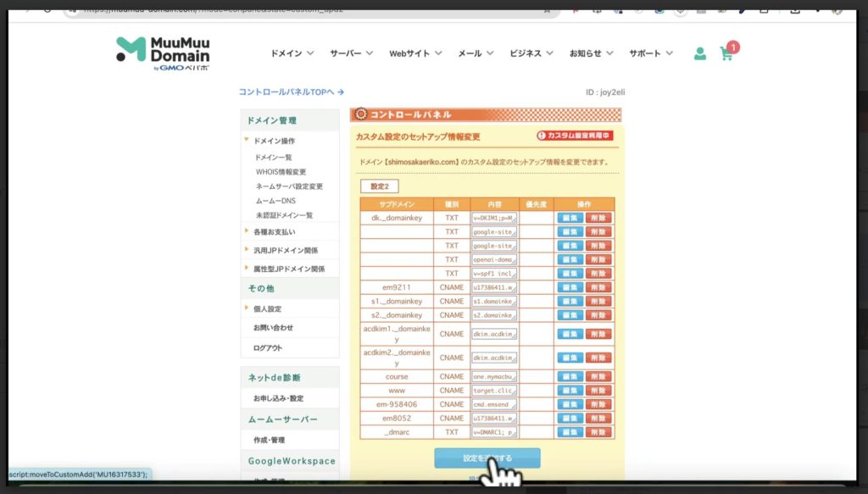This screenshot has height=494, width=868.
Task: Click the 設定を変更する button
Action: [x=488, y=457]
